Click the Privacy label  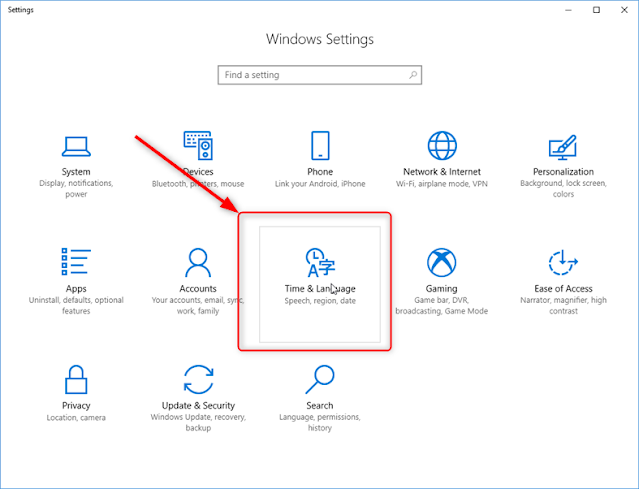(76, 405)
